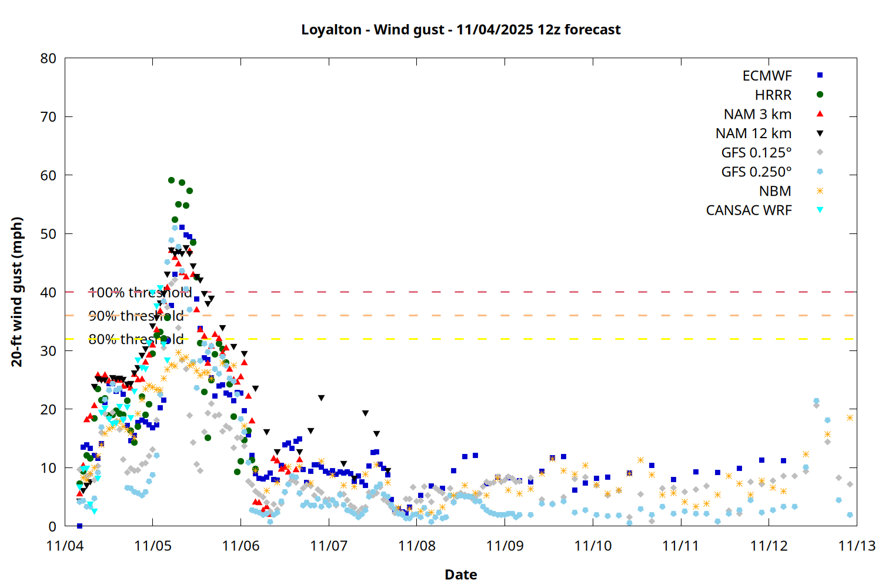
Task: Click the ECMWF blue square legend marker
Action: 820,75
